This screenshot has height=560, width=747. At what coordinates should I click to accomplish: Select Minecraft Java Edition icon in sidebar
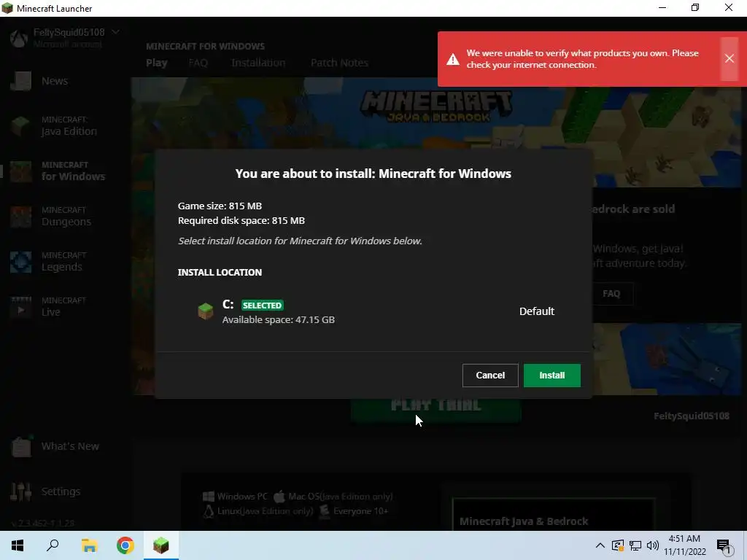pyautogui.click(x=21, y=126)
